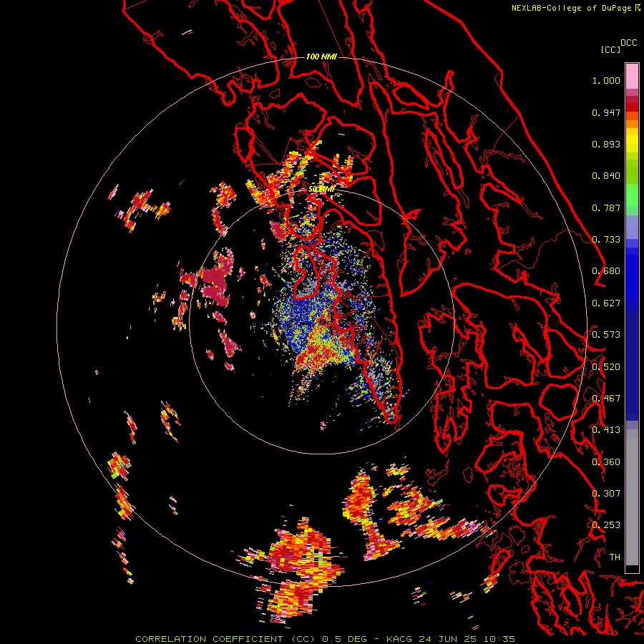Click the 0.467 value on the color scale
644x644 pixels.
pos(606,399)
